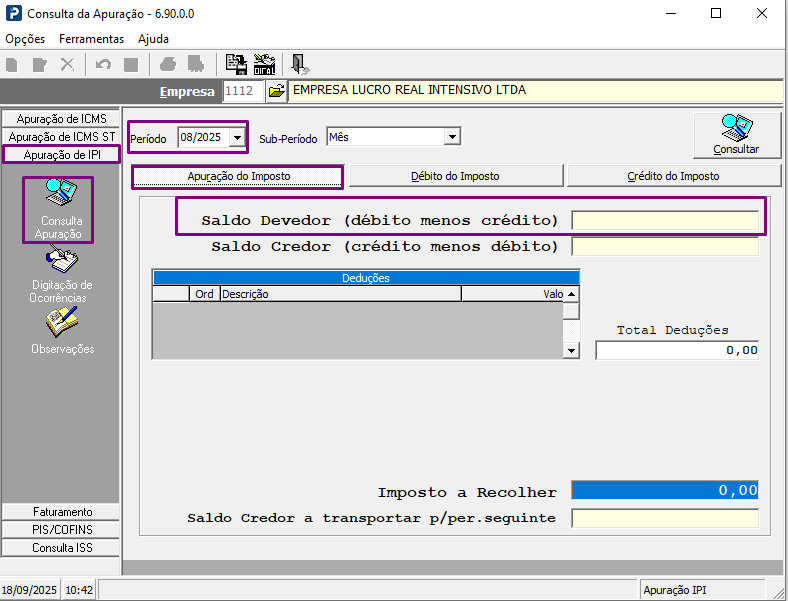Viewport: 788px width, 601px height.
Task: Open the Faturamento sidebar section
Action: (61, 511)
